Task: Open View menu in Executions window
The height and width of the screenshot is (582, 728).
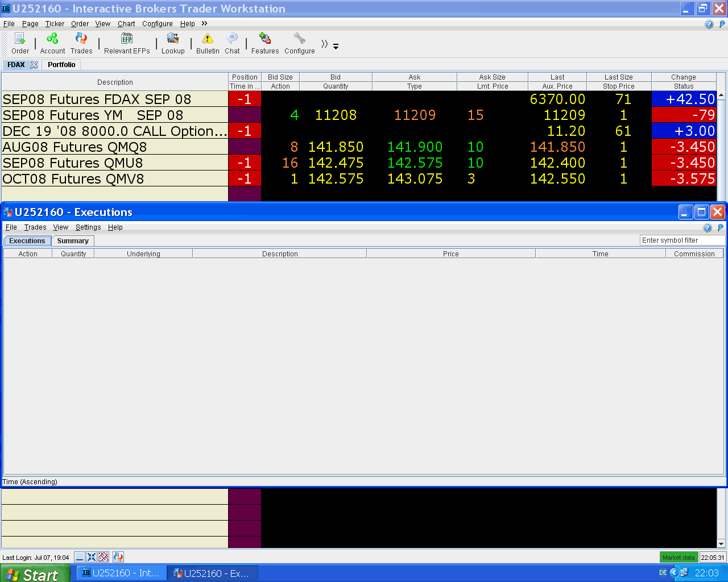Action: pos(60,227)
